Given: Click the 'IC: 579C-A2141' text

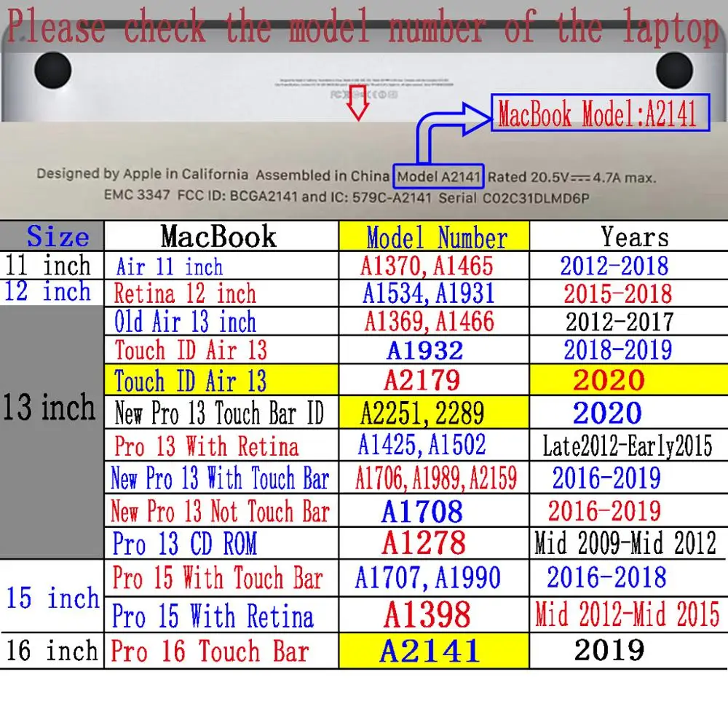Looking at the screenshot, I should pyautogui.click(x=381, y=197).
